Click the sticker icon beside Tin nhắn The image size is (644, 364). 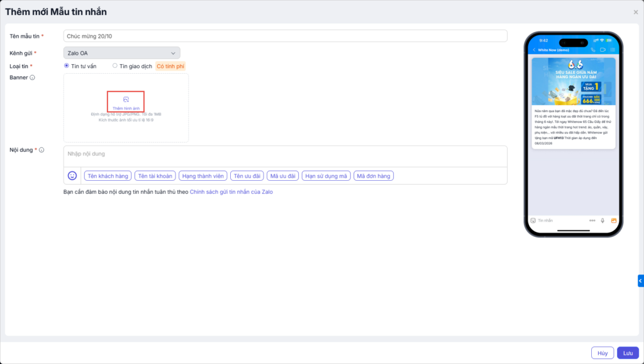point(533,220)
